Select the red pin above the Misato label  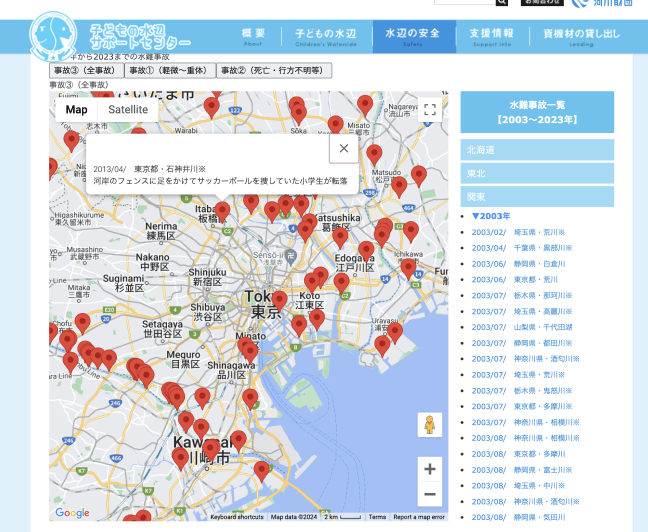tap(365, 105)
